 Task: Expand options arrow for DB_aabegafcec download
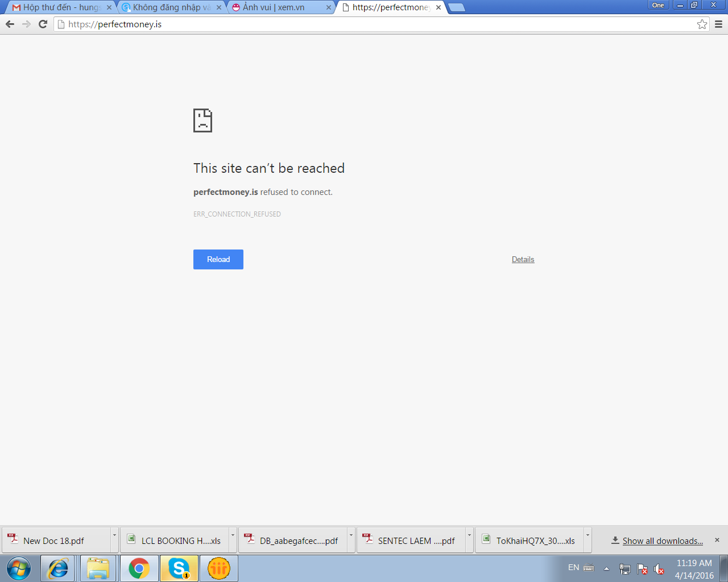pyautogui.click(x=351, y=541)
